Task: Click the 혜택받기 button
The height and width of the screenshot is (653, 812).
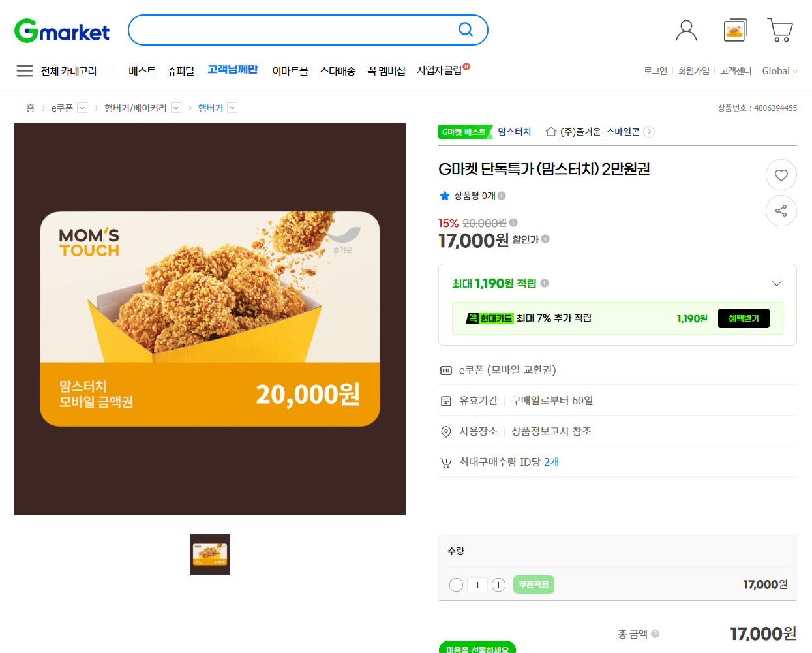Action: coord(744,318)
